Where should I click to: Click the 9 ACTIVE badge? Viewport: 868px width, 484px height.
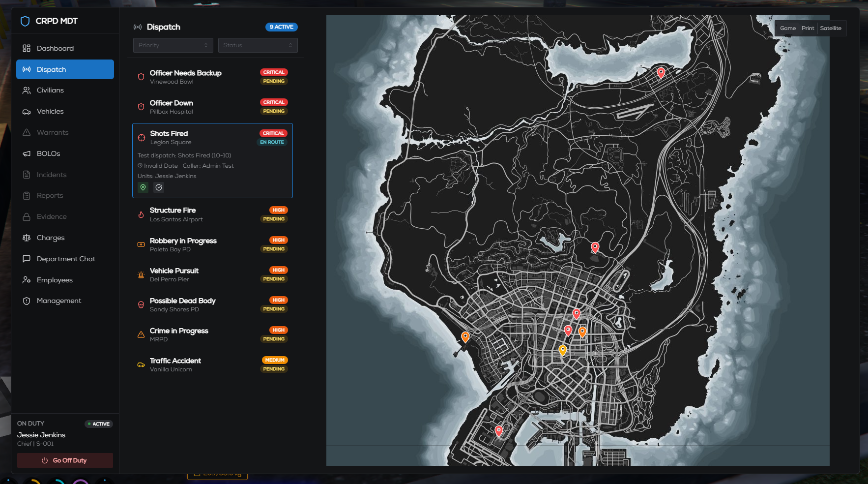pos(282,27)
